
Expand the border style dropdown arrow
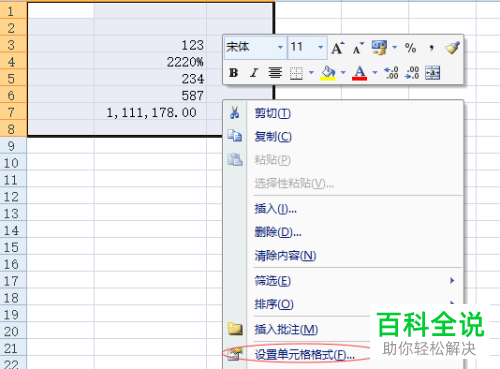[311, 73]
